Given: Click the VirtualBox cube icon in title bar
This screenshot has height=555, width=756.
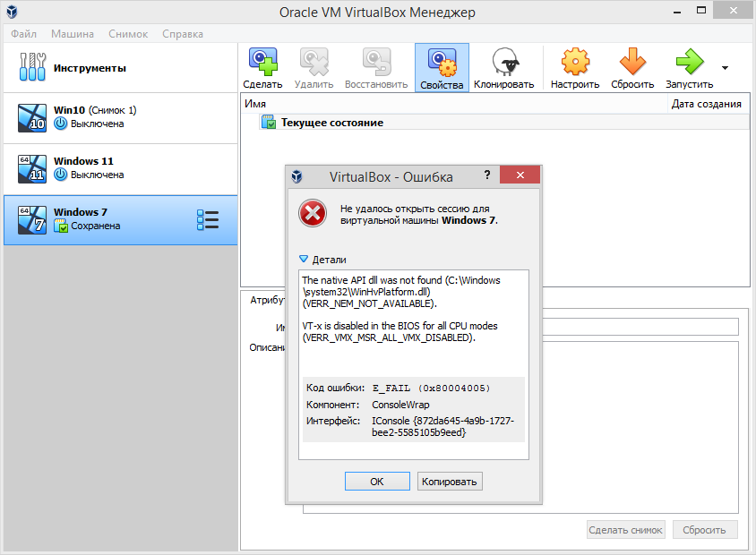Looking at the screenshot, I should point(12,12).
